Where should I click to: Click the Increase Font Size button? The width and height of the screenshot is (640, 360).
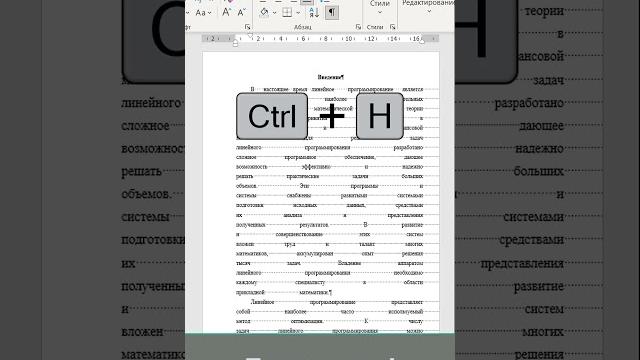tap(226, 13)
